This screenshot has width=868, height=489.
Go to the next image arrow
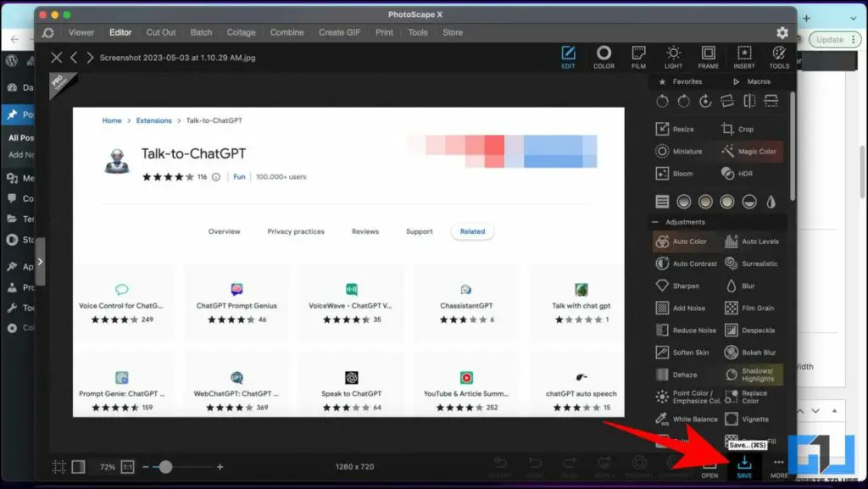[90, 58]
